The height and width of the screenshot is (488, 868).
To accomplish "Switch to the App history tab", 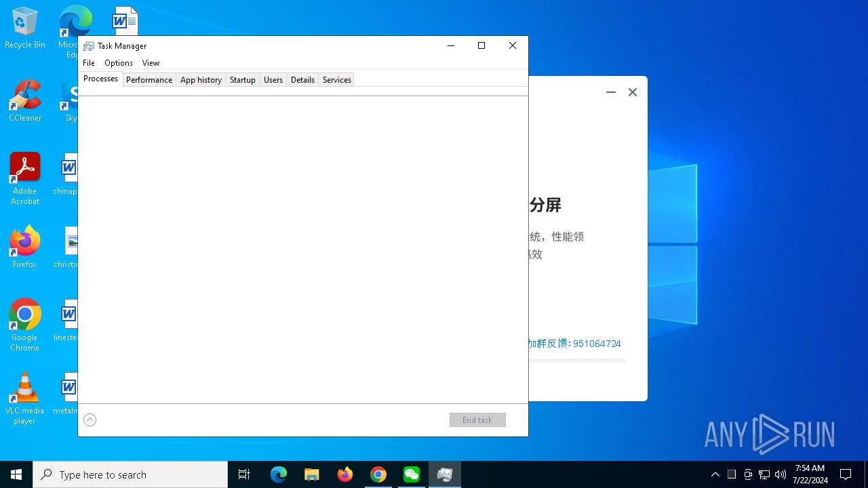I will pyautogui.click(x=201, y=79).
